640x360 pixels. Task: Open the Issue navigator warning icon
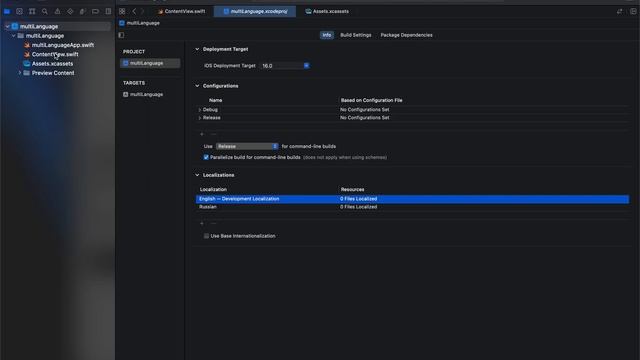pyautogui.click(x=57, y=11)
